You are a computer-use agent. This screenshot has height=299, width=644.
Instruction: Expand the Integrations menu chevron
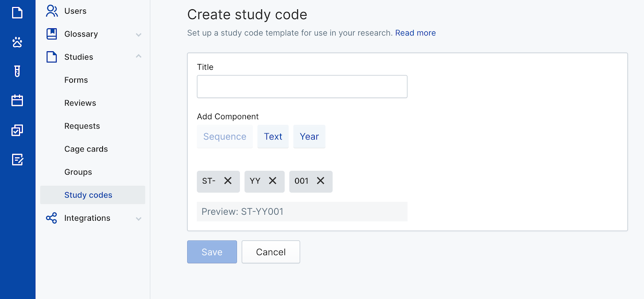tap(138, 219)
